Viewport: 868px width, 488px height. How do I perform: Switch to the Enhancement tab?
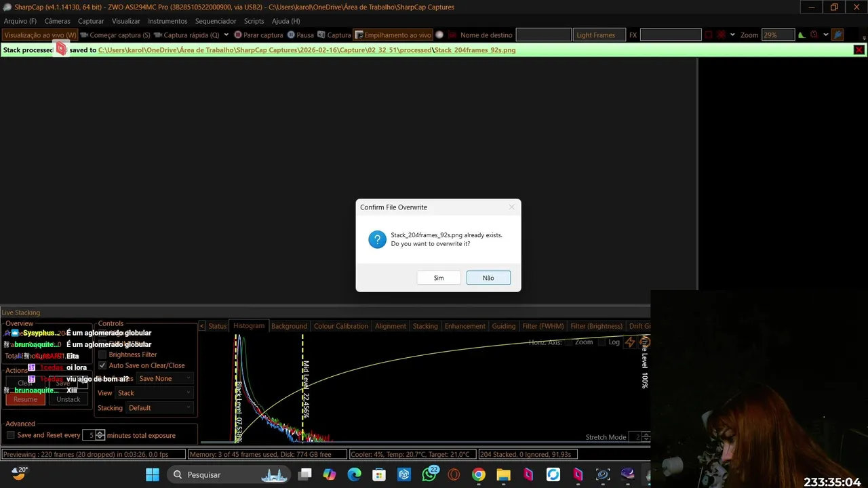coord(465,326)
